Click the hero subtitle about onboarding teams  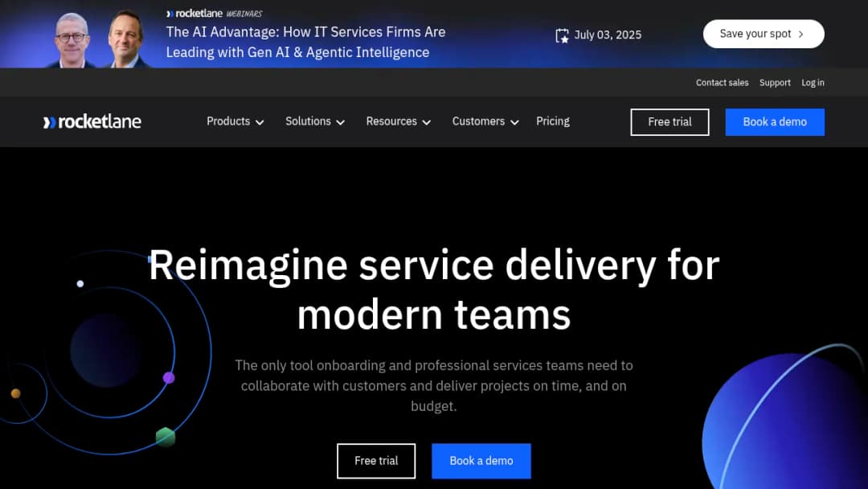point(434,385)
